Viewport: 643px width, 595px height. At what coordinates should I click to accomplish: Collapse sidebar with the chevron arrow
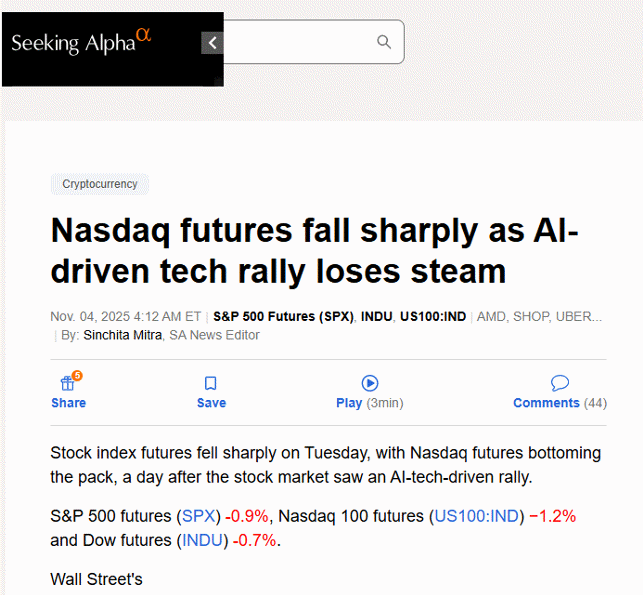coord(211,42)
